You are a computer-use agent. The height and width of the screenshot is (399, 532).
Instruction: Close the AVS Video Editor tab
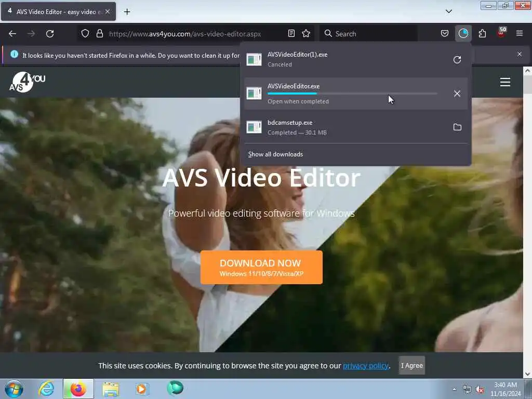(107, 11)
